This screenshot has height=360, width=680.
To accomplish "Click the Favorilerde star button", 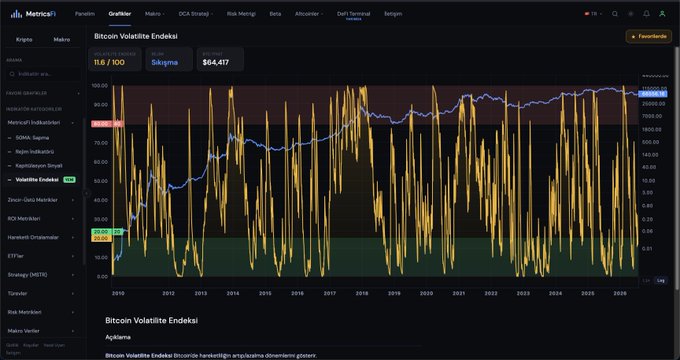I will click(x=648, y=36).
